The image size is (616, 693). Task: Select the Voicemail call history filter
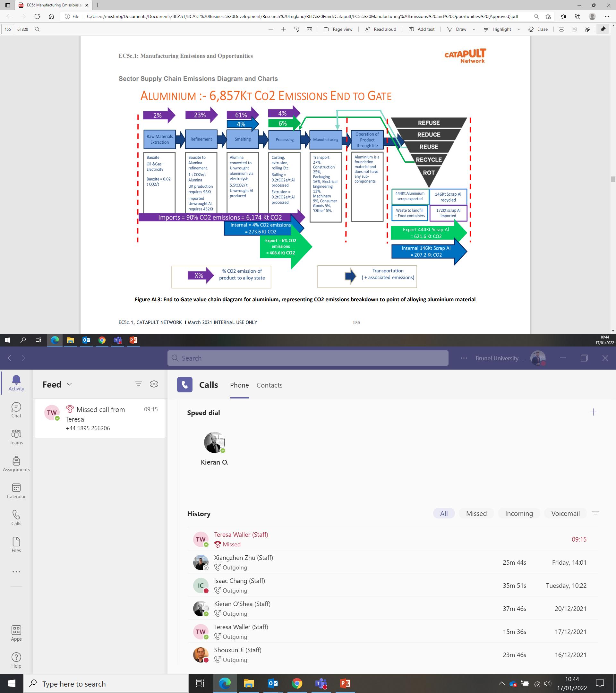pyautogui.click(x=565, y=513)
